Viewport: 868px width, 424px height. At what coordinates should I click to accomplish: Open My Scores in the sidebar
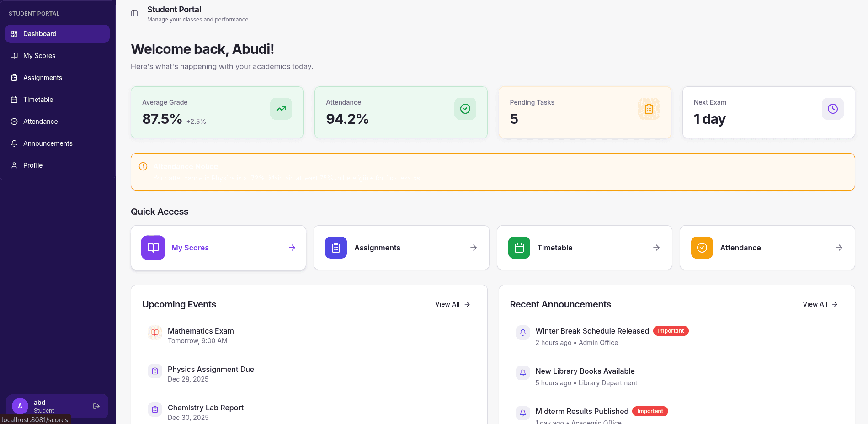pyautogui.click(x=57, y=56)
